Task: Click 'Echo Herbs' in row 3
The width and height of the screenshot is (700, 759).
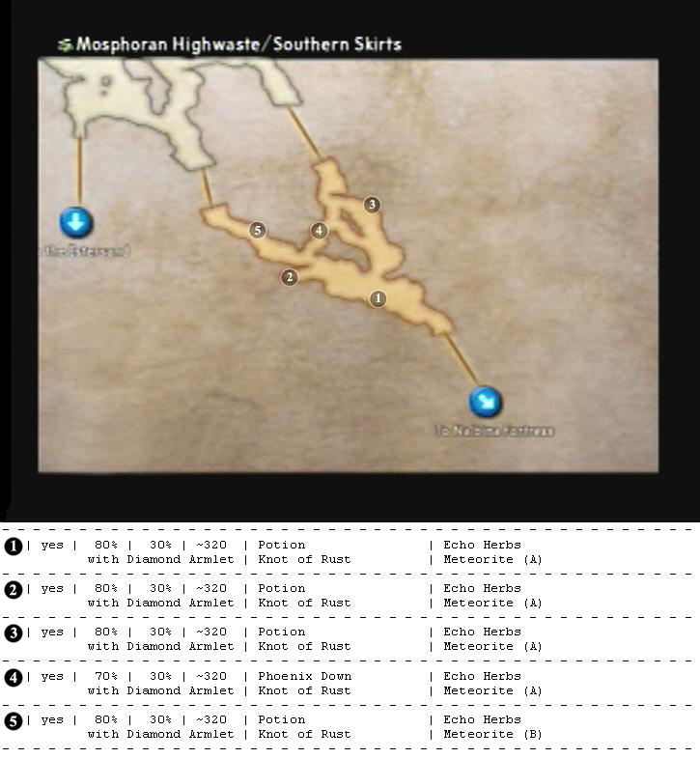Action: point(482,632)
